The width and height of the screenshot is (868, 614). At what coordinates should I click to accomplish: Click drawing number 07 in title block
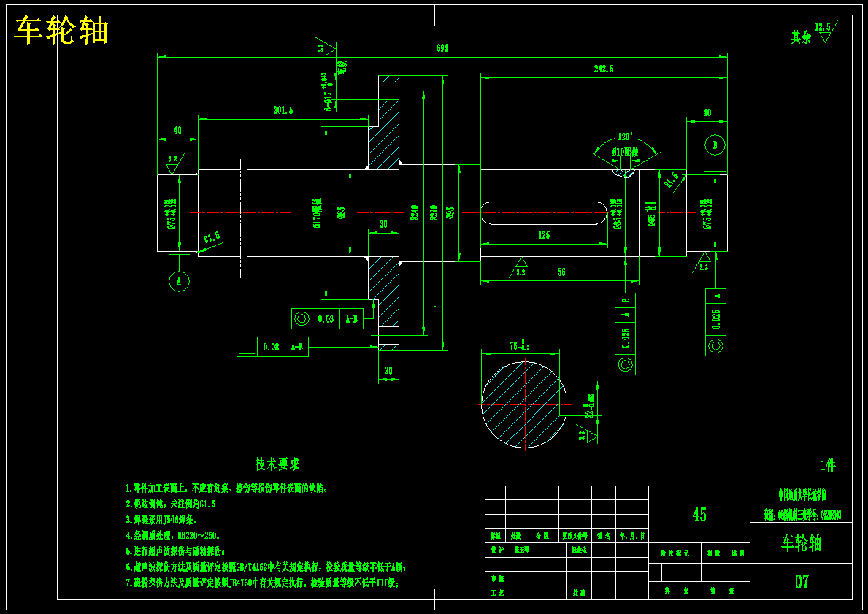pos(802,581)
